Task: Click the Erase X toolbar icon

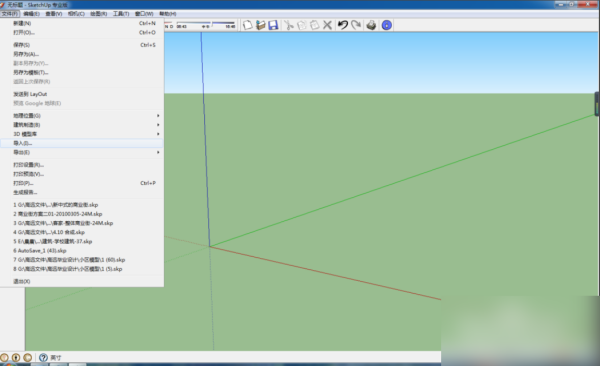Action: coord(327,25)
